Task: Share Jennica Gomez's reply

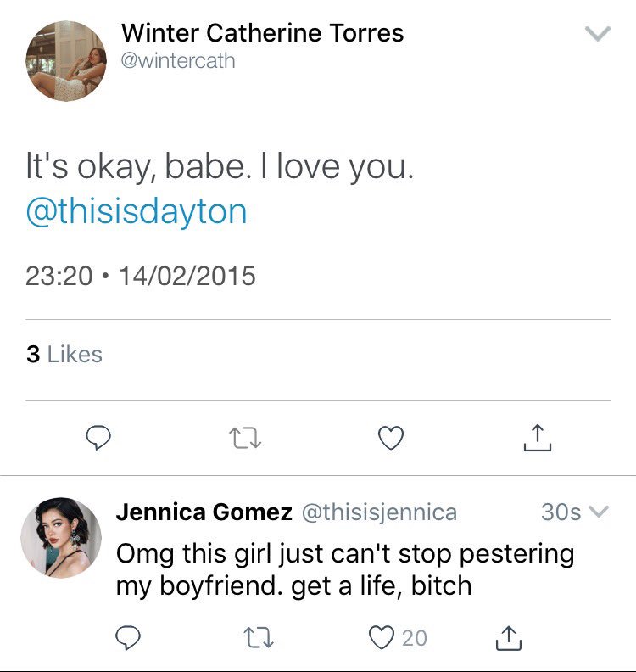Action: point(508,637)
